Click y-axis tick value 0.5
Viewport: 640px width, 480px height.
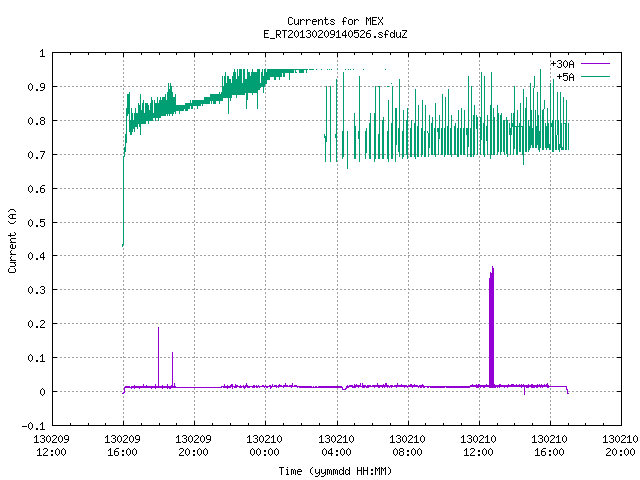click(36, 222)
